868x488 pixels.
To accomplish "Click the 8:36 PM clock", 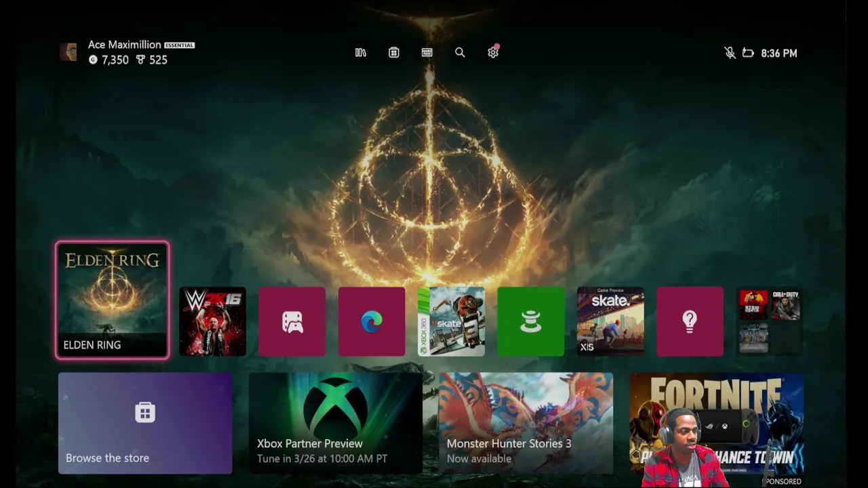I will click(779, 53).
